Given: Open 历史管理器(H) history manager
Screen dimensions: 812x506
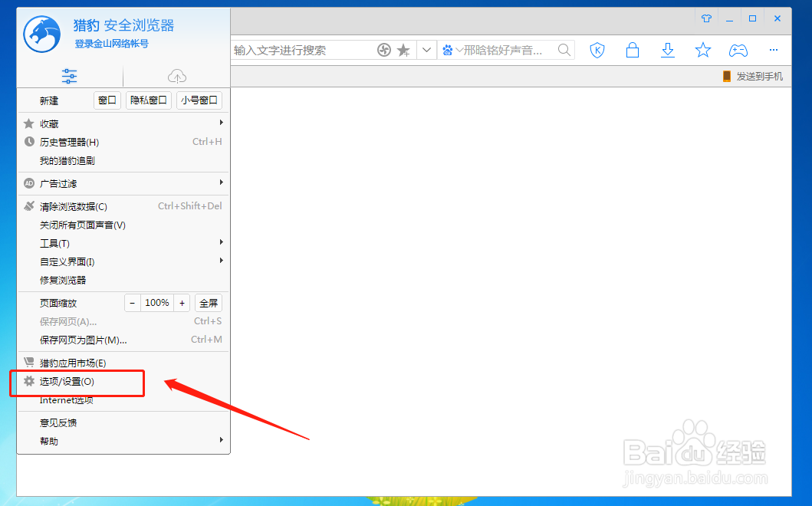Looking at the screenshot, I should tap(123, 142).
